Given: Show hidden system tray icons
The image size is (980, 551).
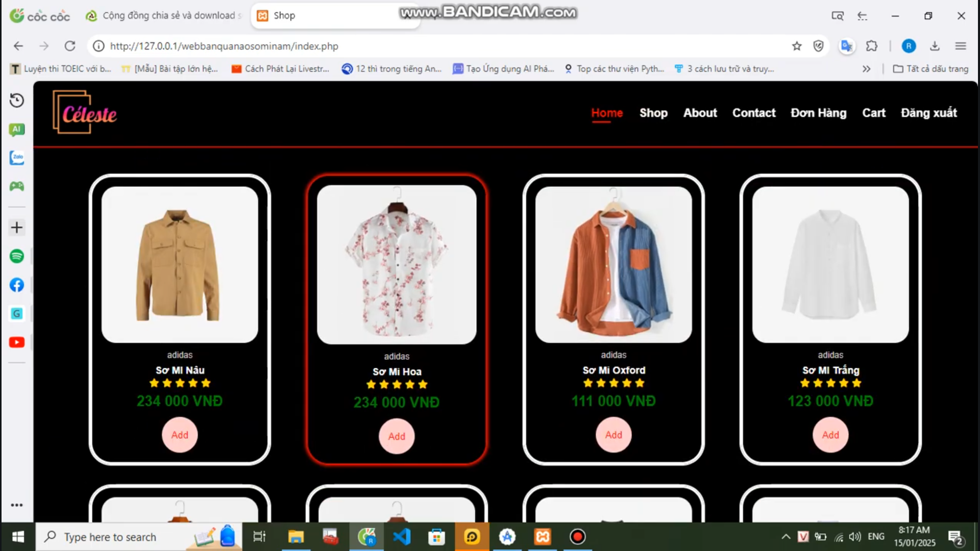Looking at the screenshot, I should [x=786, y=537].
